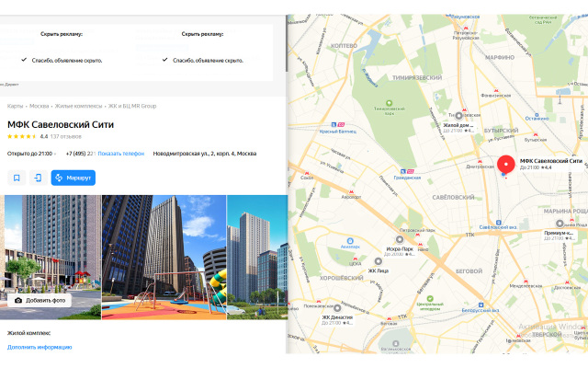588x368 pixels.
Task: Click the КОПТЕВО district label on map
Action: tap(344, 46)
